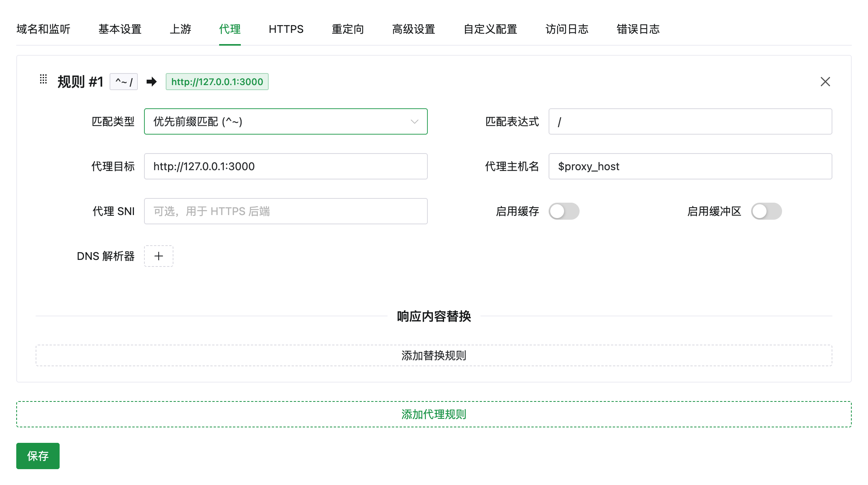Open the 重定向 tab
This screenshot has height=485, width=868.
pyautogui.click(x=347, y=29)
